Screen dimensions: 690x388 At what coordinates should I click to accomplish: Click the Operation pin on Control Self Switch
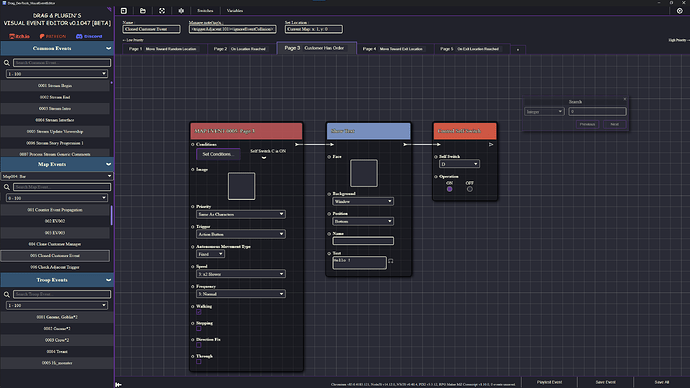click(x=436, y=176)
